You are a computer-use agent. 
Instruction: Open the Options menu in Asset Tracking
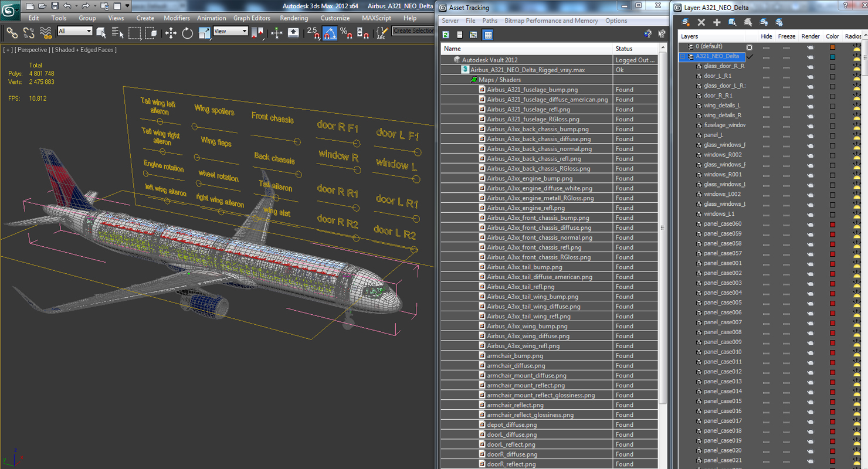pyautogui.click(x=616, y=21)
